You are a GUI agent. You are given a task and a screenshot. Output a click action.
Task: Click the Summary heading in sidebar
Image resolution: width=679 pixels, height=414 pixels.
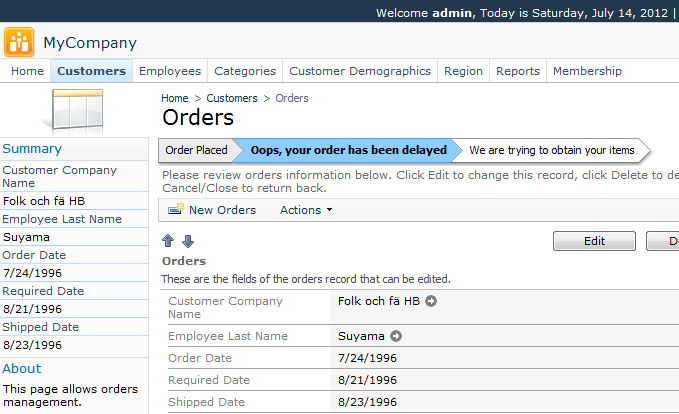click(x=32, y=149)
